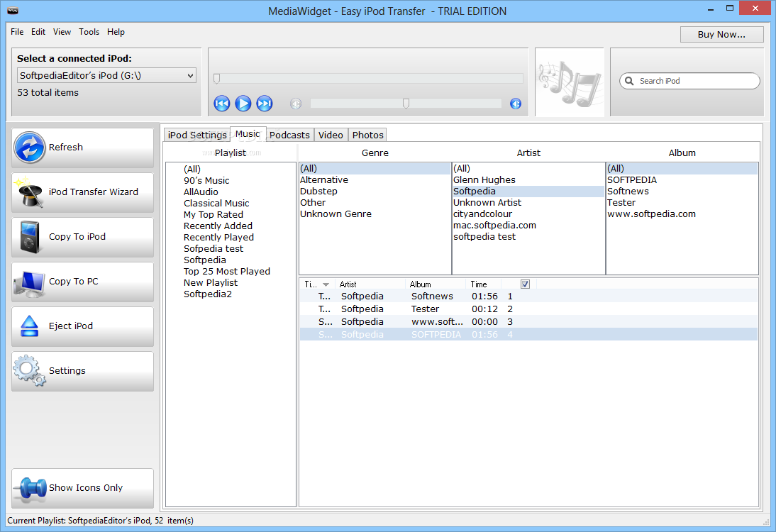Select the mac.softpedia.com artist
Image resolution: width=776 pixels, height=532 pixels.
click(x=528, y=226)
